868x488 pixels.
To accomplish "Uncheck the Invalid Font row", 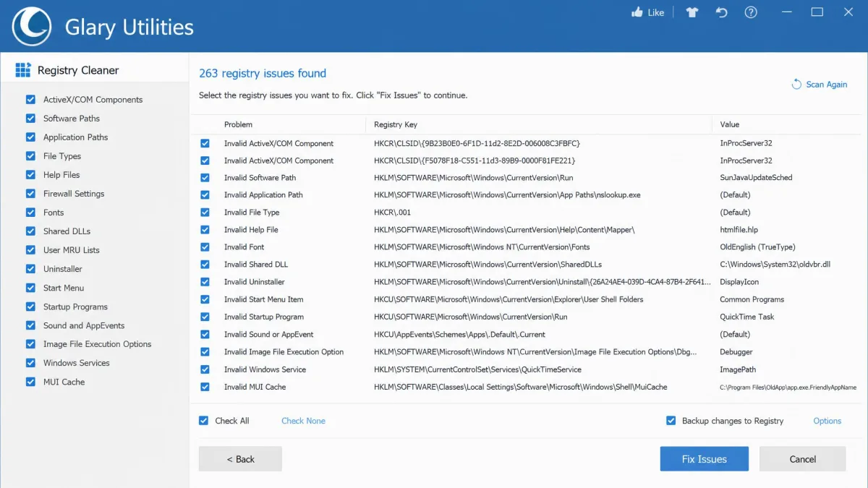I will click(205, 247).
